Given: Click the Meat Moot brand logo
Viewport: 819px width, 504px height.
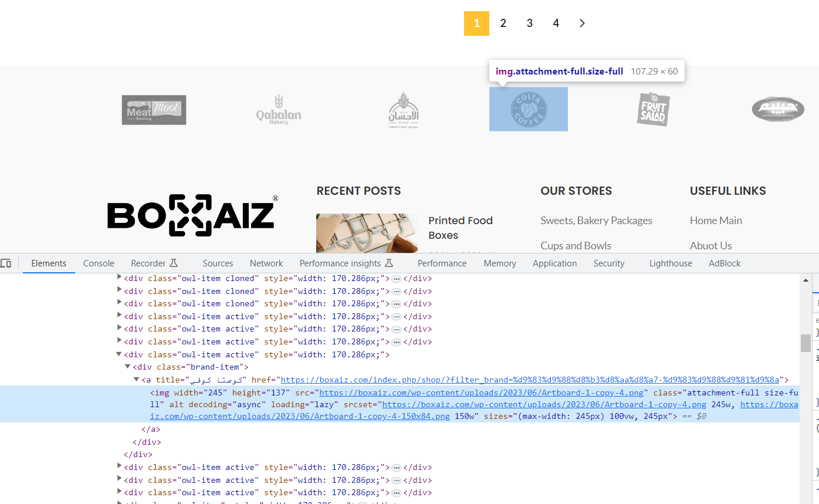Looking at the screenshot, I should coord(154,110).
